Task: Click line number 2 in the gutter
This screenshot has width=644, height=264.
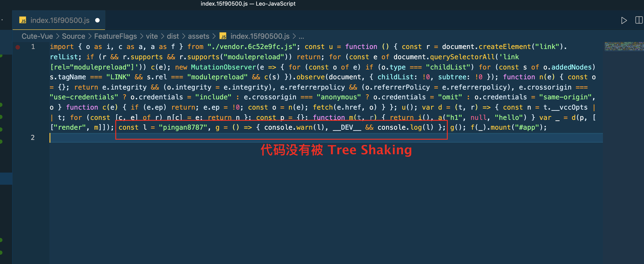Action: (33, 137)
